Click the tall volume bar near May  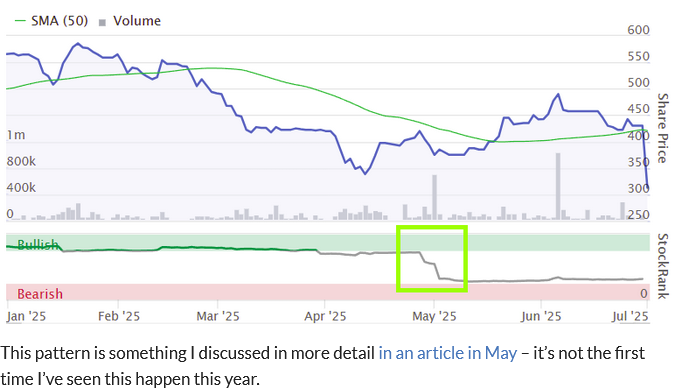435,197
